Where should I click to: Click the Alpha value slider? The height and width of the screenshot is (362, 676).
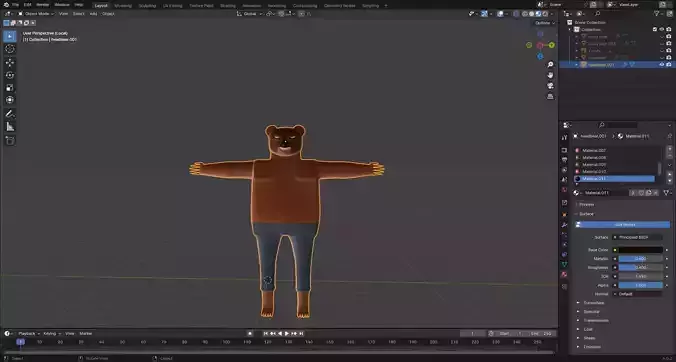640,285
